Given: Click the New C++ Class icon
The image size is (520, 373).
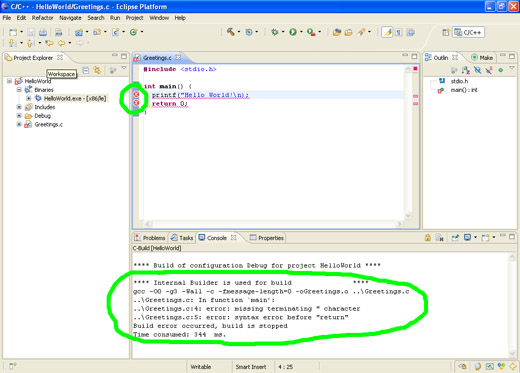Looking at the screenshot, I should click(133, 32).
